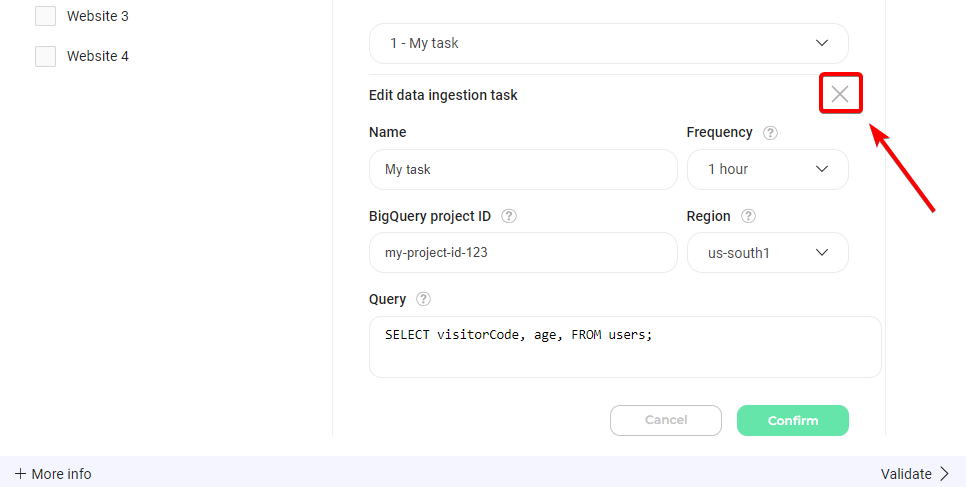Click the plus icon beside More info

(20, 474)
